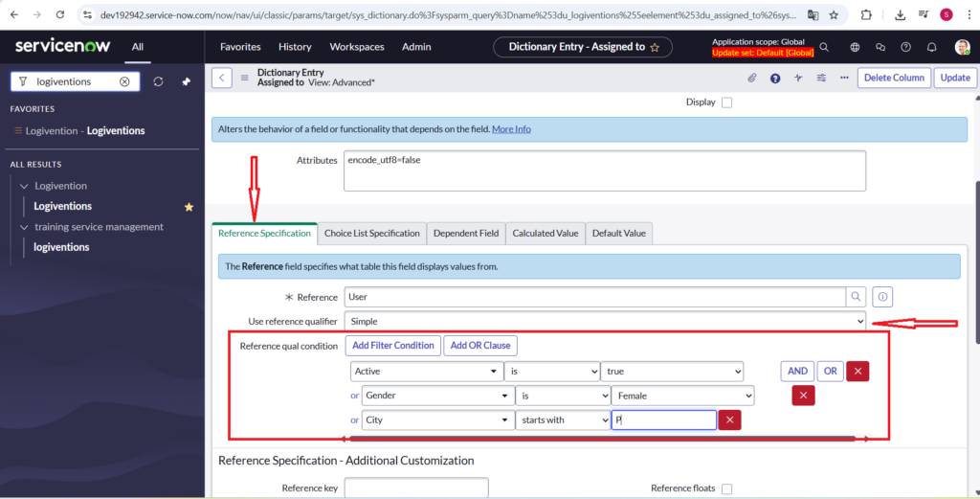Viewport: 980px width, 499px height.
Task: Switch to the Choice List Specification tab
Action: coord(371,233)
